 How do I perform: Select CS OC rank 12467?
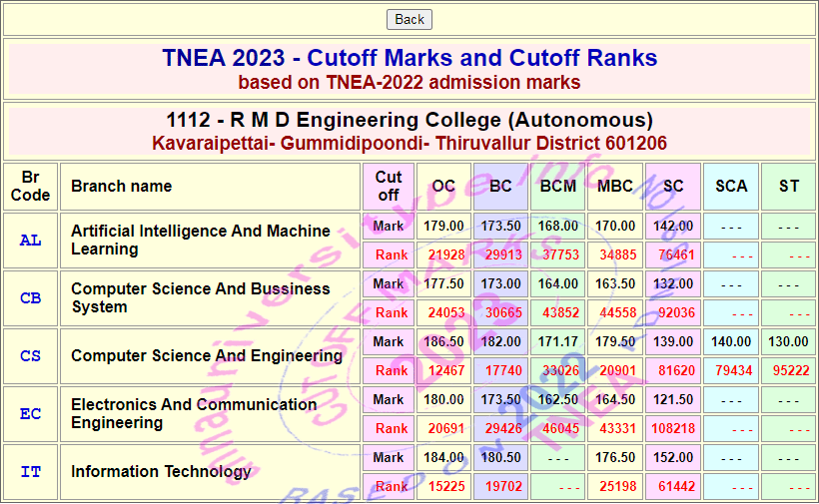tap(446, 370)
